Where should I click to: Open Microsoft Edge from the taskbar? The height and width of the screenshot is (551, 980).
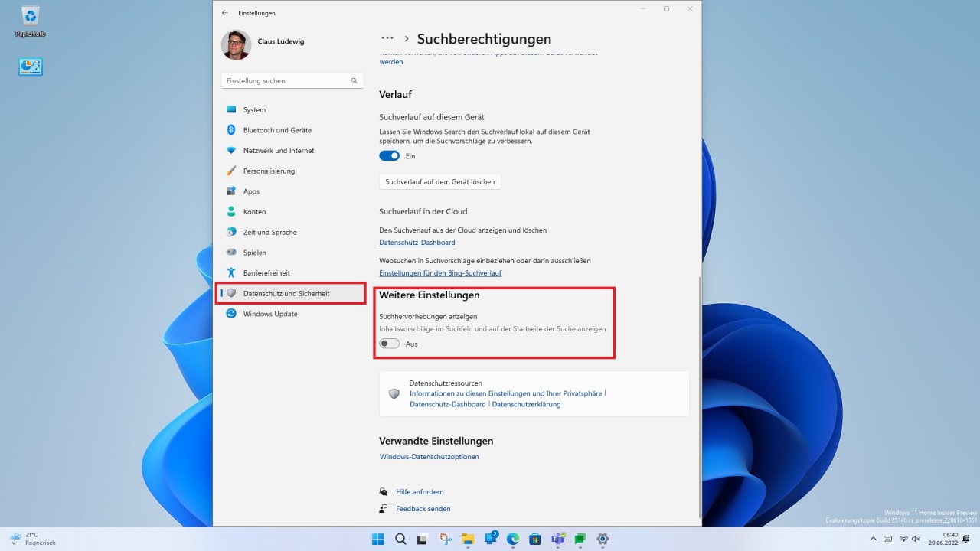tap(513, 539)
